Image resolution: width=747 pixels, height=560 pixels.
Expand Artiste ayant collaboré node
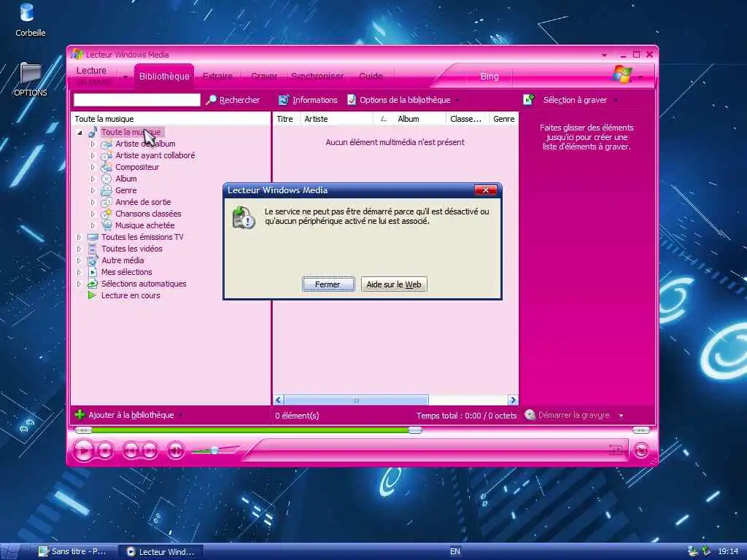click(x=93, y=156)
